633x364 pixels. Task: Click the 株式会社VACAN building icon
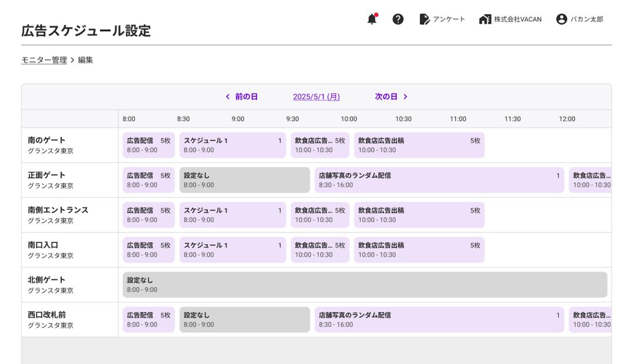click(x=485, y=19)
